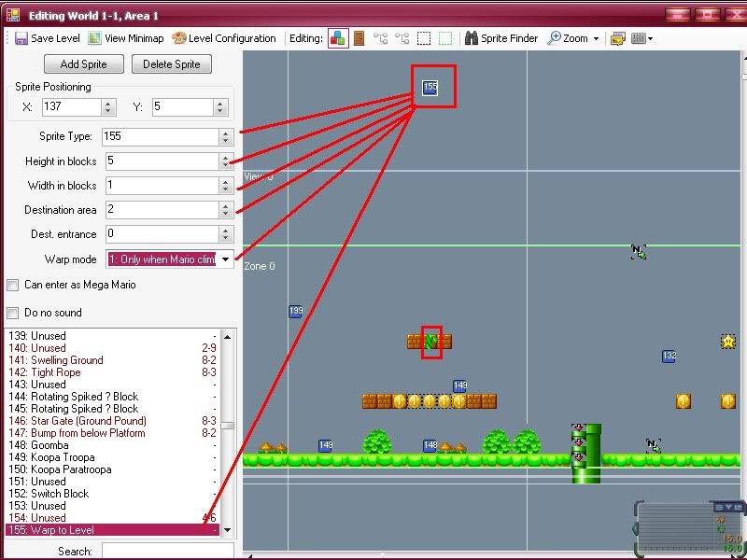Select the second path editing node icon
This screenshot has width=747, height=560.
tap(402, 38)
